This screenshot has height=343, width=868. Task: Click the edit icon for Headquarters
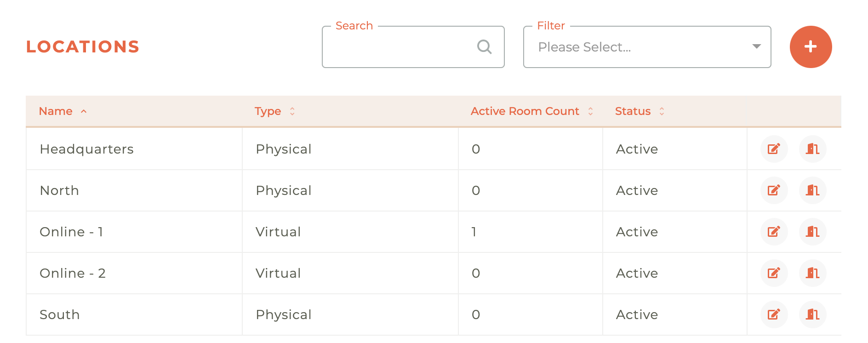pos(774,149)
